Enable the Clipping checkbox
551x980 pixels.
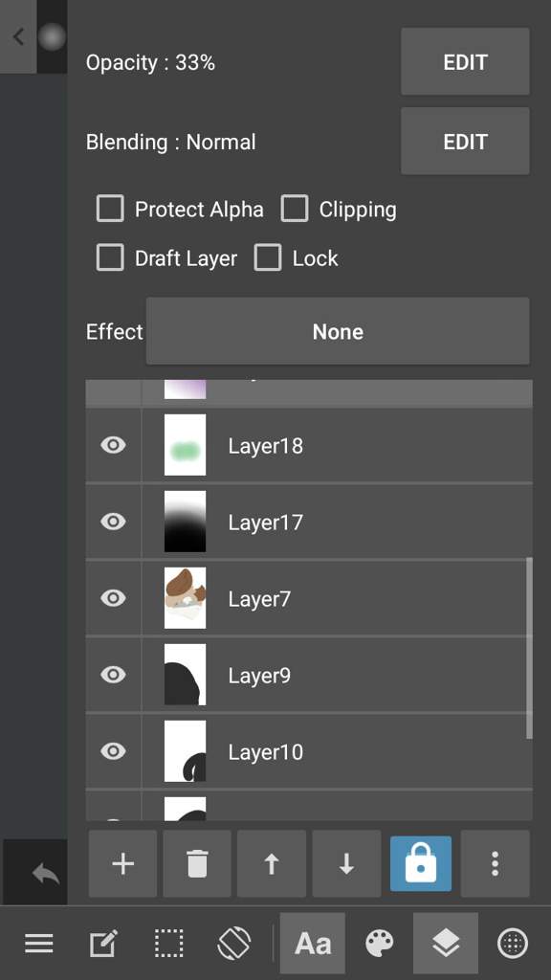[295, 209]
